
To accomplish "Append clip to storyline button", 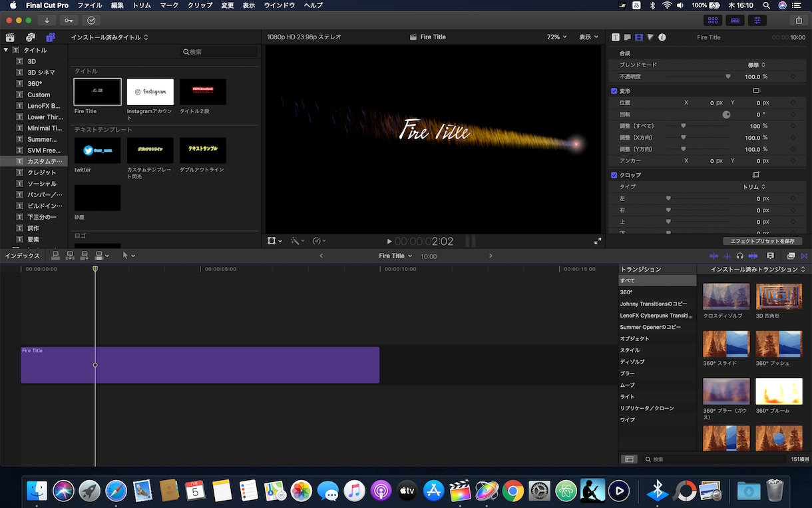I will (85, 256).
